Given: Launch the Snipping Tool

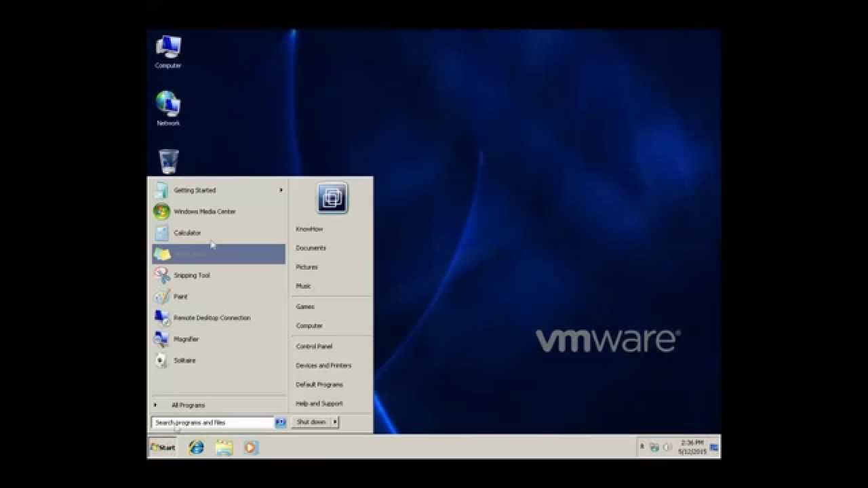Looking at the screenshot, I should pos(218,275).
